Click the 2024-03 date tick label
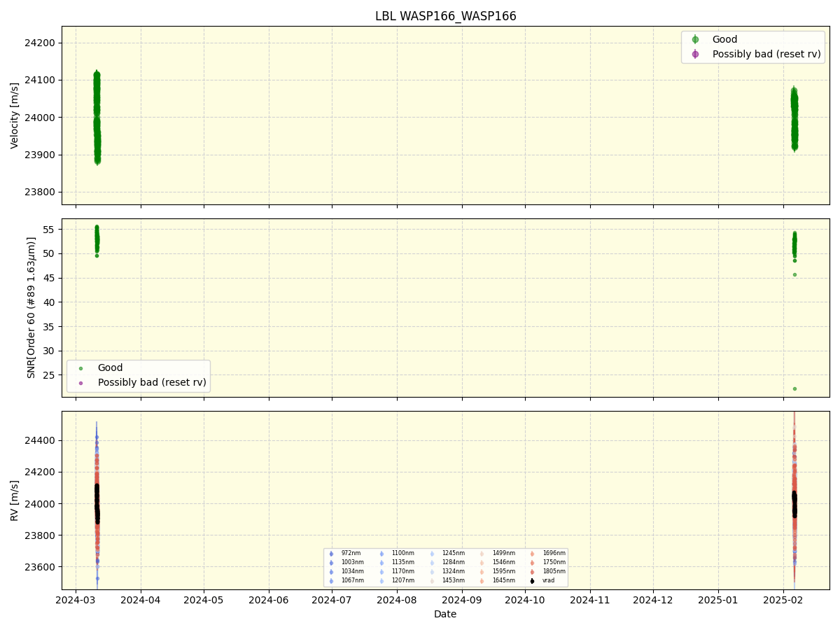The width and height of the screenshot is (840, 630). 76,600
